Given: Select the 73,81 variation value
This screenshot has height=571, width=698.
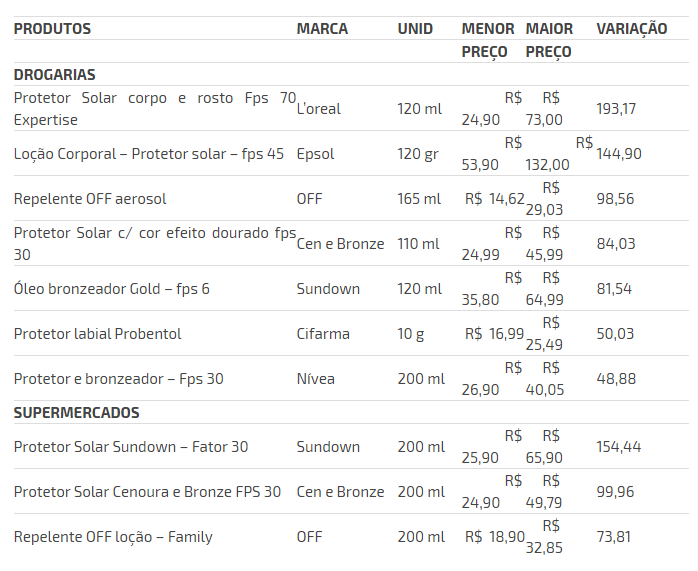Looking at the screenshot, I should point(614,537).
